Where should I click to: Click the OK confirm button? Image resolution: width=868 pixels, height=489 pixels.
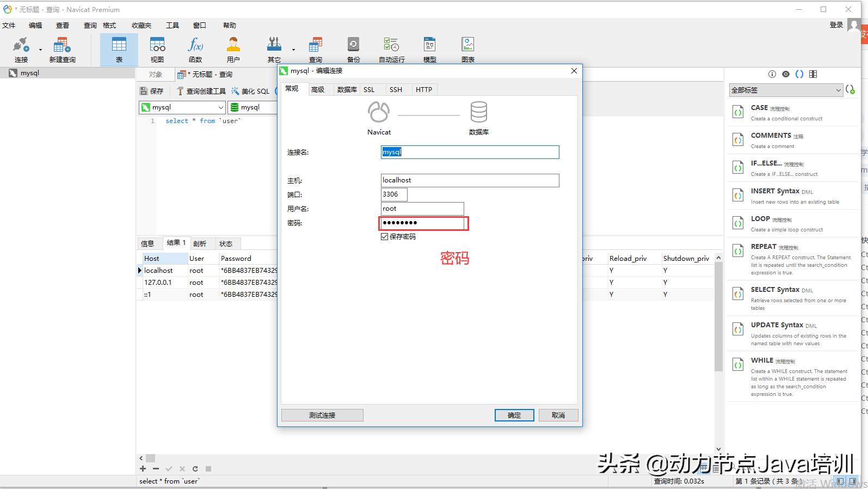coord(514,415)
